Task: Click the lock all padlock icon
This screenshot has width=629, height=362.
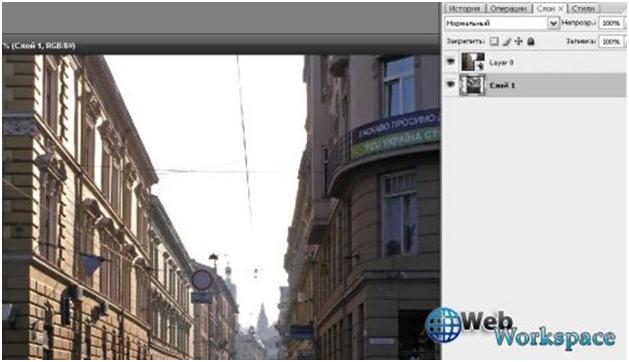Action: [531, 41]
